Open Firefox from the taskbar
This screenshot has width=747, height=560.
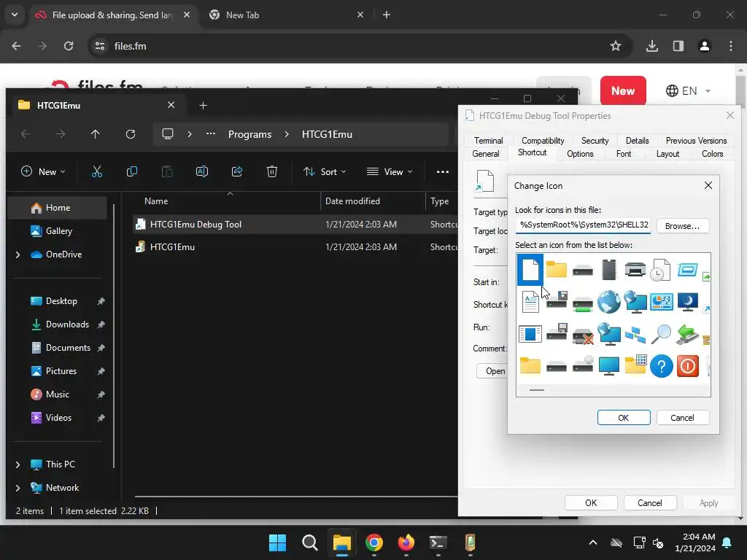(406, 542)
